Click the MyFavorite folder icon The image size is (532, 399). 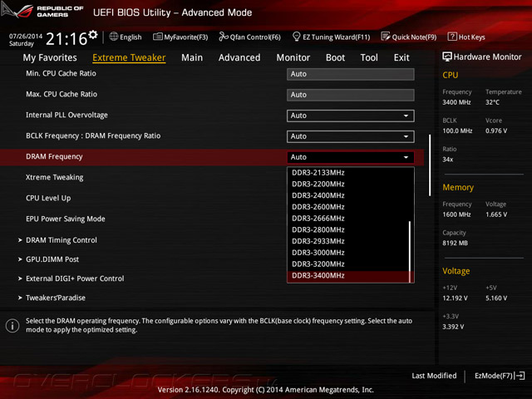click(158, 37)
